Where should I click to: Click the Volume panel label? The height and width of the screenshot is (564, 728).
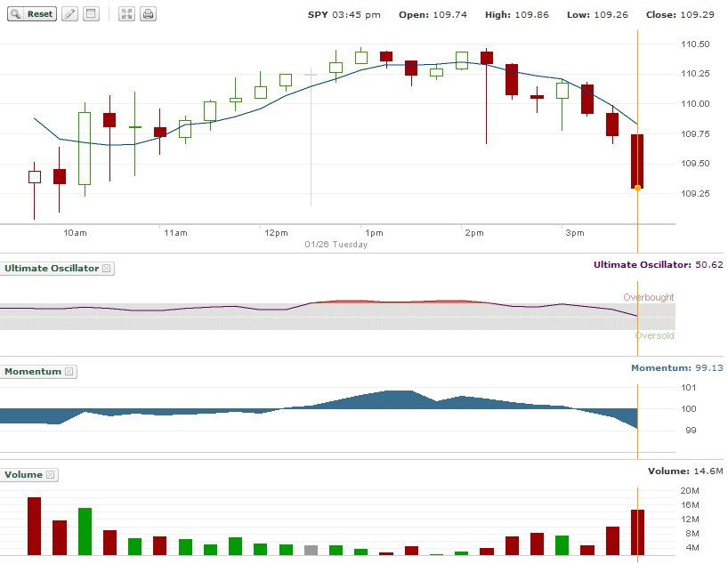[x=23, y=474]
